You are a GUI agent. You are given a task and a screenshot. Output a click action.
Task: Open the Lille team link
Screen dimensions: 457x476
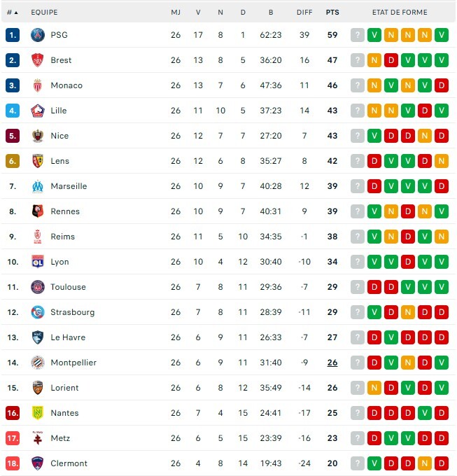[58, 111]
